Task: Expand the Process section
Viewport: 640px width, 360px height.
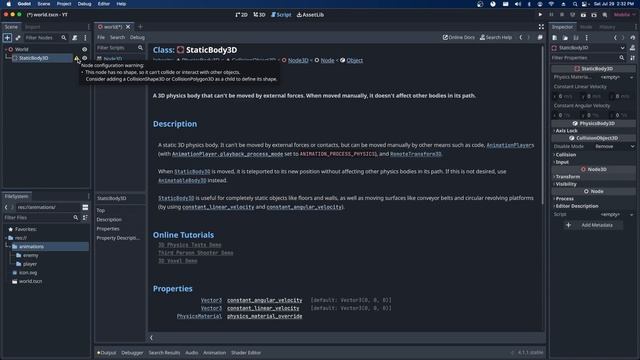Action: 564,199
